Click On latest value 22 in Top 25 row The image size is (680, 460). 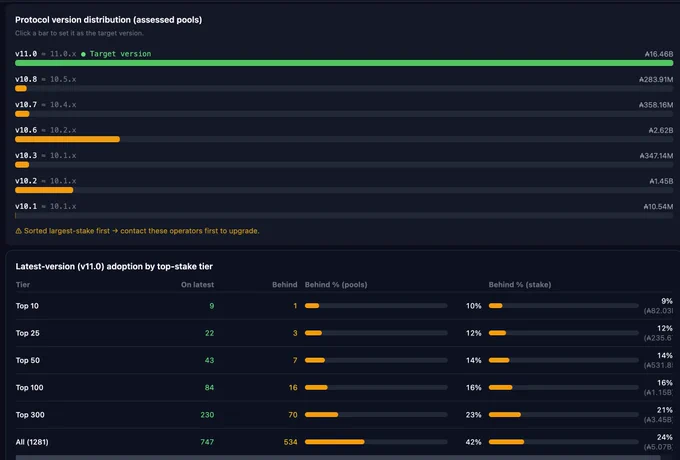click(209, 333)
